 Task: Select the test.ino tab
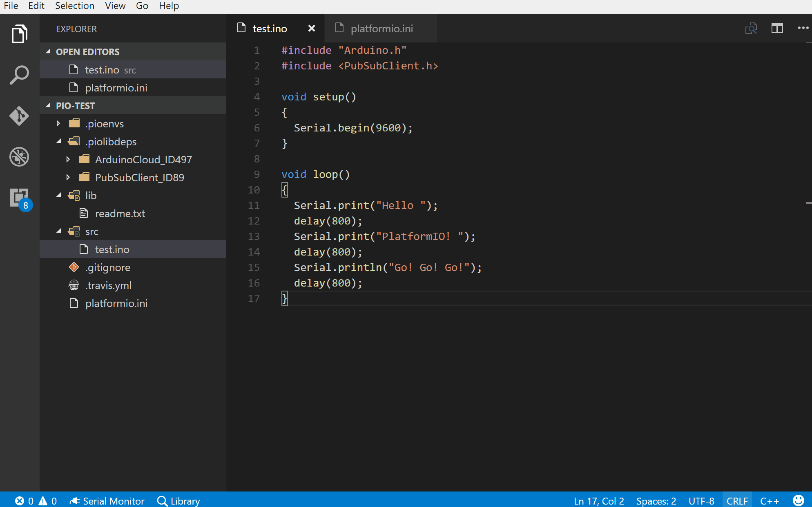(270, 28)
